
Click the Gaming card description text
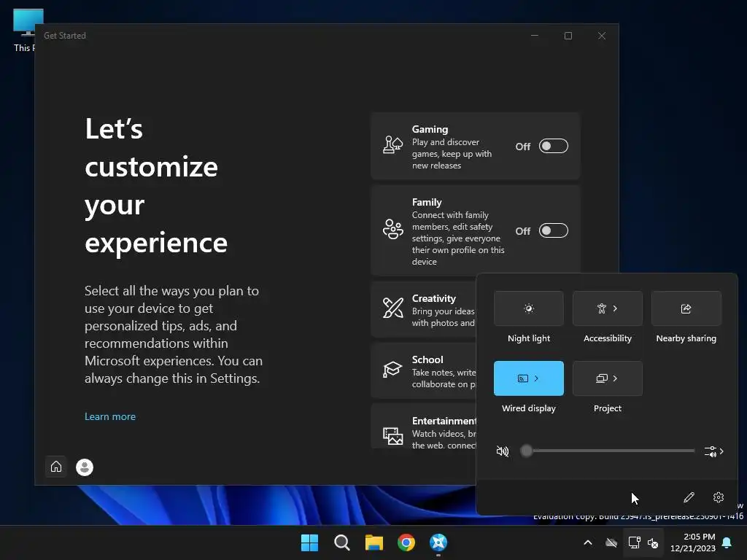452,154
